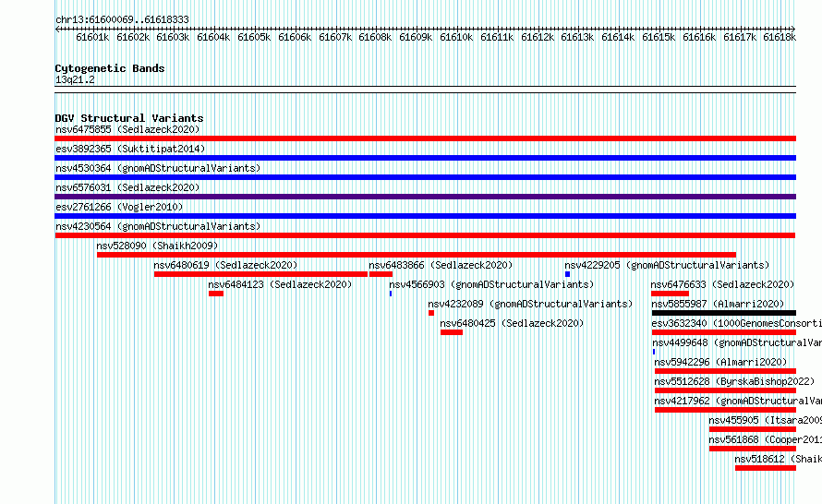
Task: Click the 61605k ruler tick label
Action: click(254, 37)
